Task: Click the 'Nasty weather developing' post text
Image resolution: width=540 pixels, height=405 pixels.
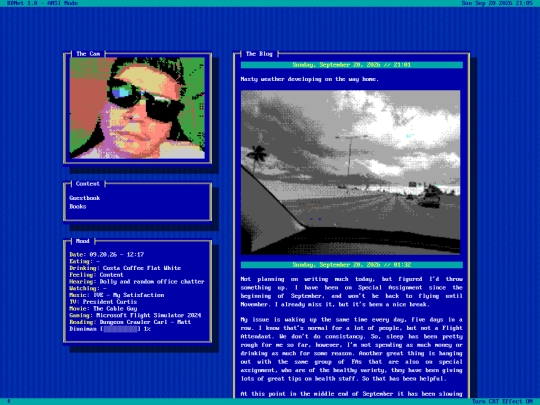Action: (x=310, y=79)
